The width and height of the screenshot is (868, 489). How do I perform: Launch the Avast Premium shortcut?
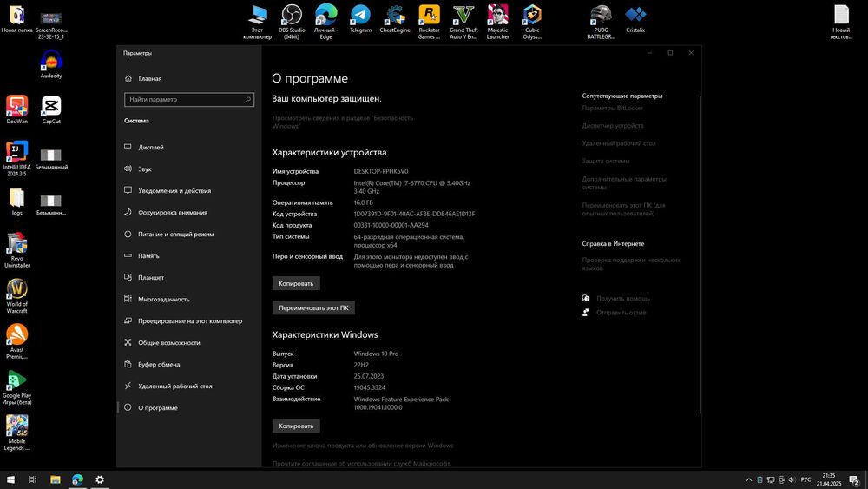coord(16,341)
